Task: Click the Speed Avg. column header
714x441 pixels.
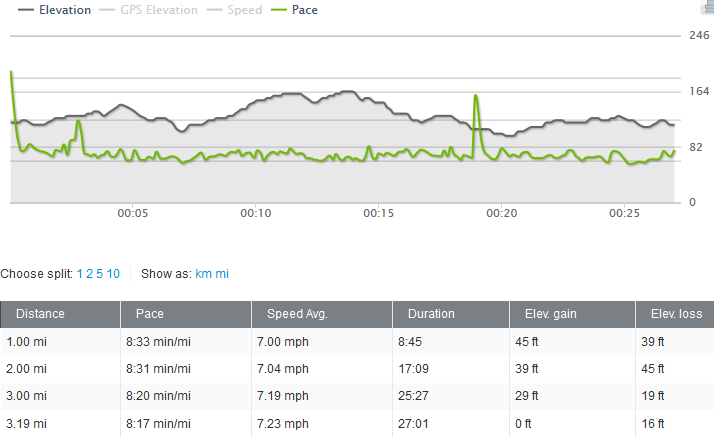Action: (297, 314)
